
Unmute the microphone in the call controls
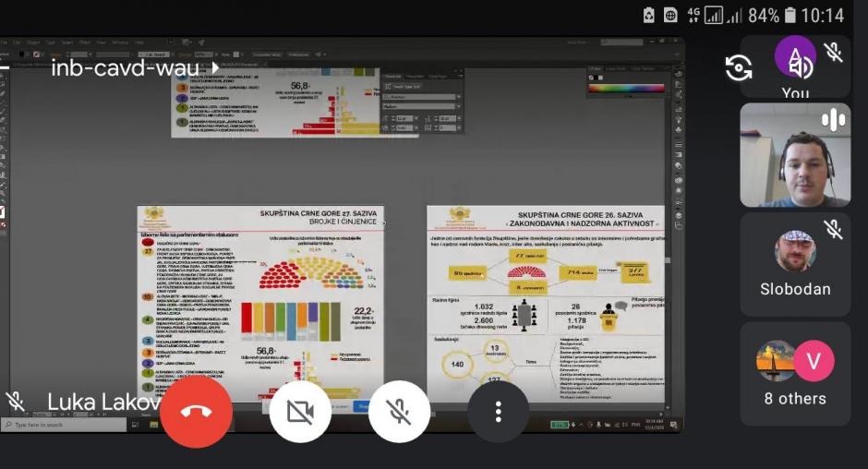[399, 412]
